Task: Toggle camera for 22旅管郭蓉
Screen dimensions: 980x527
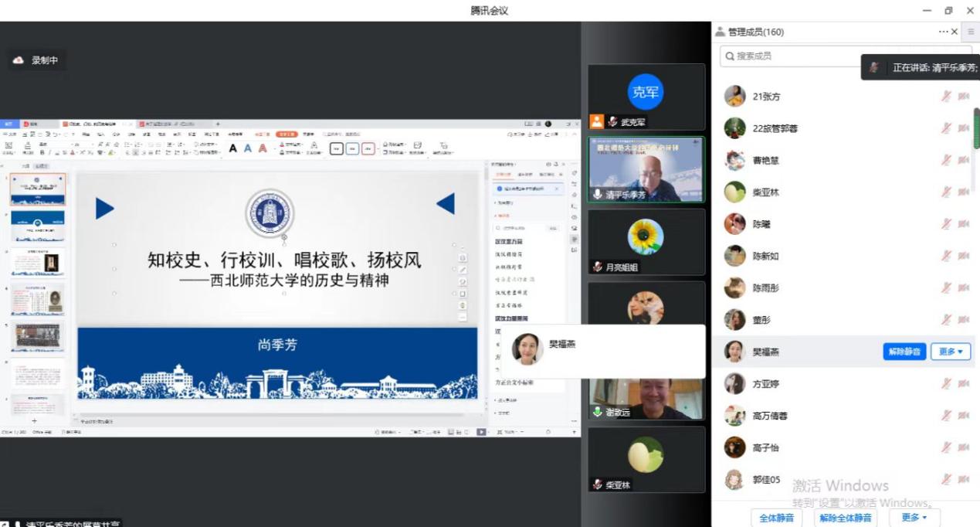Action: tap(963, 128)
